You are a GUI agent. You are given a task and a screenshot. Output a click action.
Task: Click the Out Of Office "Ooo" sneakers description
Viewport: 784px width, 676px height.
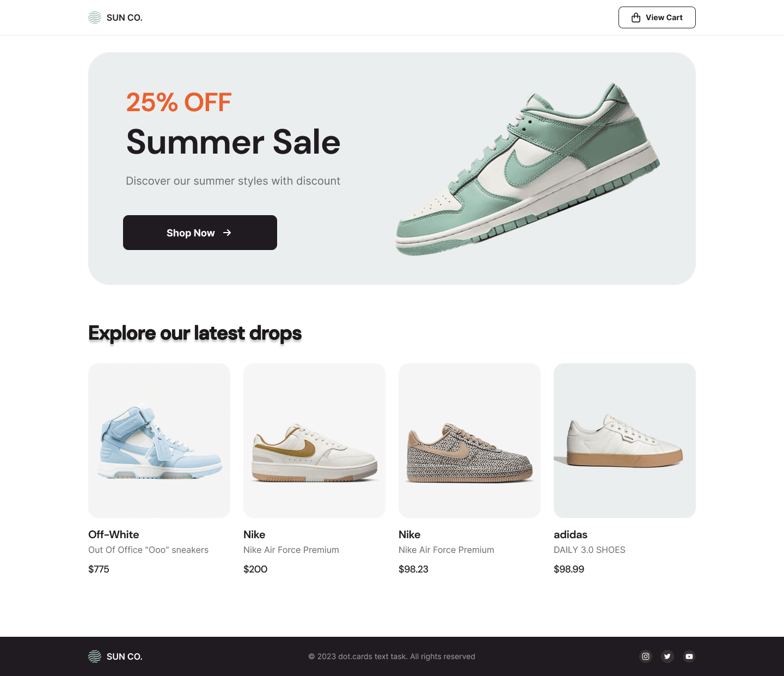tap(148, 550)
